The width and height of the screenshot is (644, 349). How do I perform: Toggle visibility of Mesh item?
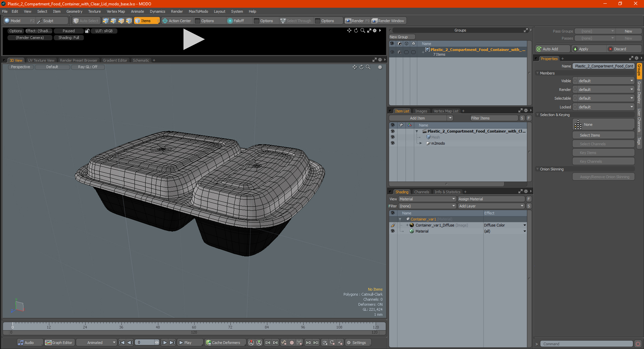pos(392,137)
